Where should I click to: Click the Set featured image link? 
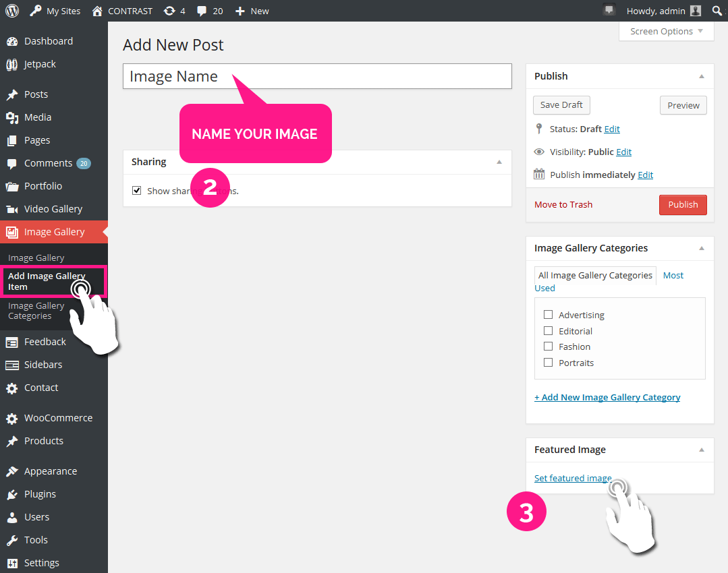tap(572, 478)
